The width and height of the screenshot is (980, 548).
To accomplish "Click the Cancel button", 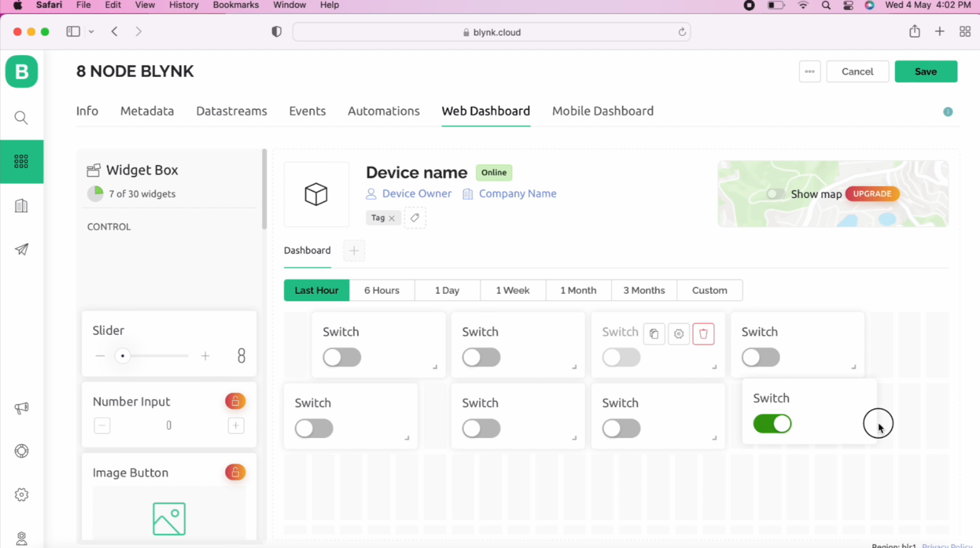I will coord(857,71).
